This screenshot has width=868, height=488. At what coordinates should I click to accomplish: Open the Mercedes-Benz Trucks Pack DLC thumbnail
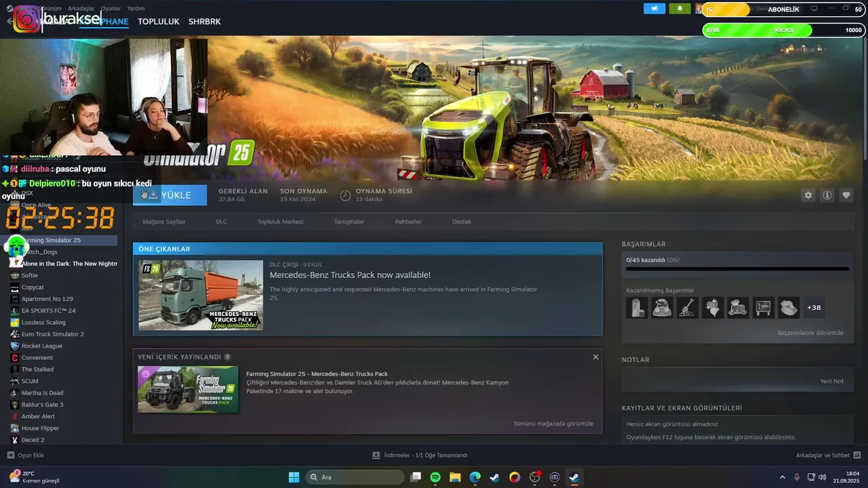point(188,390)
